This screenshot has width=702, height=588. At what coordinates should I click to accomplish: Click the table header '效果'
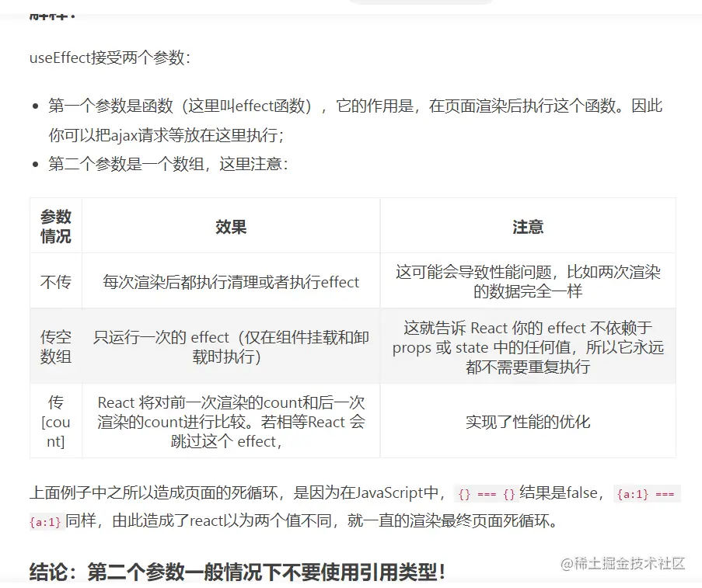(x=231, y=227)
